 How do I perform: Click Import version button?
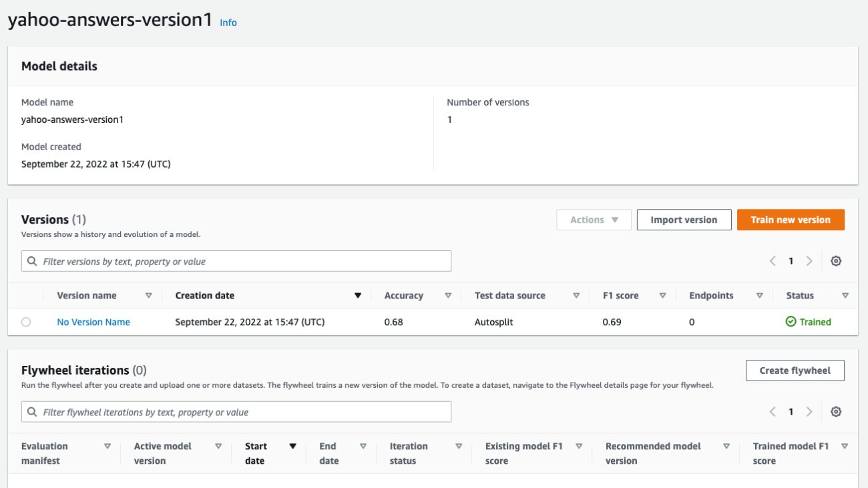684,220
